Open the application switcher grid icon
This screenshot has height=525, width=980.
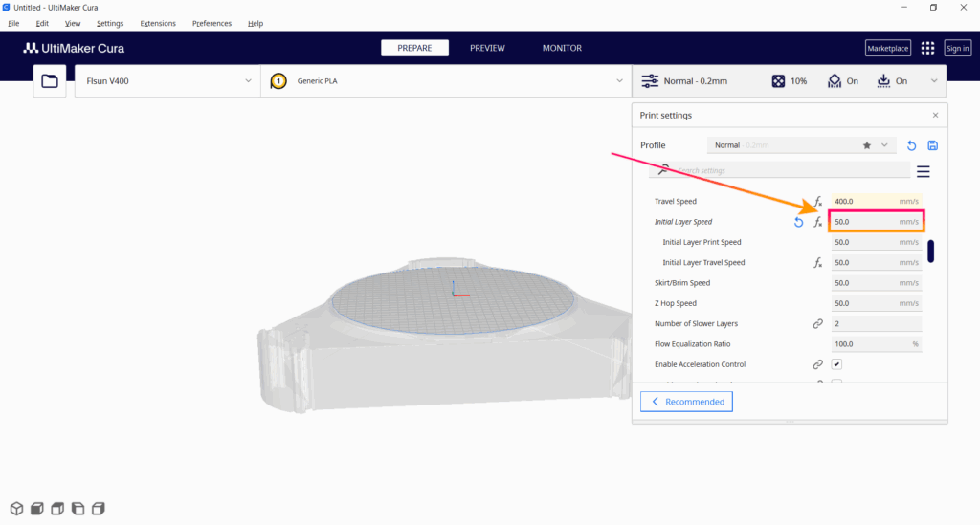coord(927,48)
